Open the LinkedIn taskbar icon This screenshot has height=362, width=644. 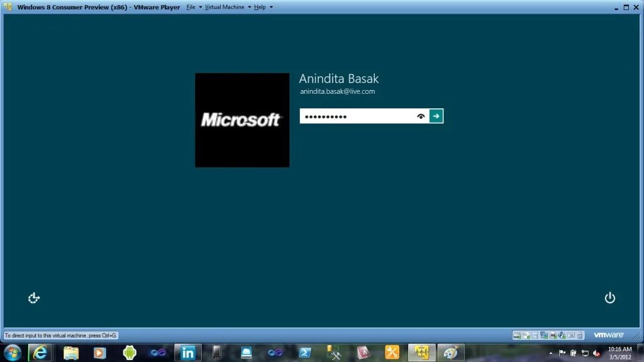187,353
